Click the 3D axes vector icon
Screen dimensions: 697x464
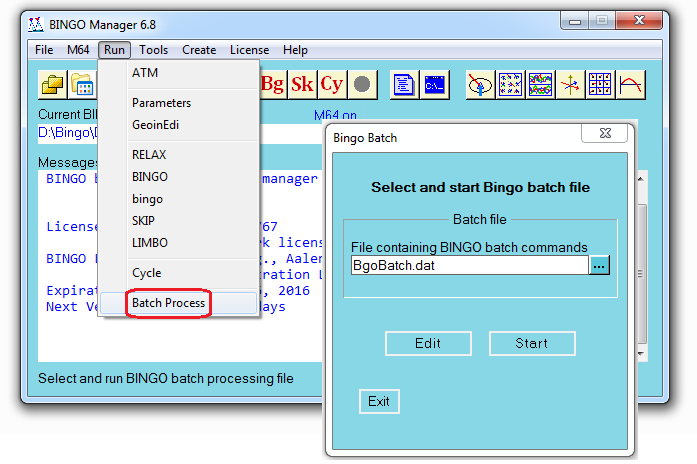[x=570, y=84]
